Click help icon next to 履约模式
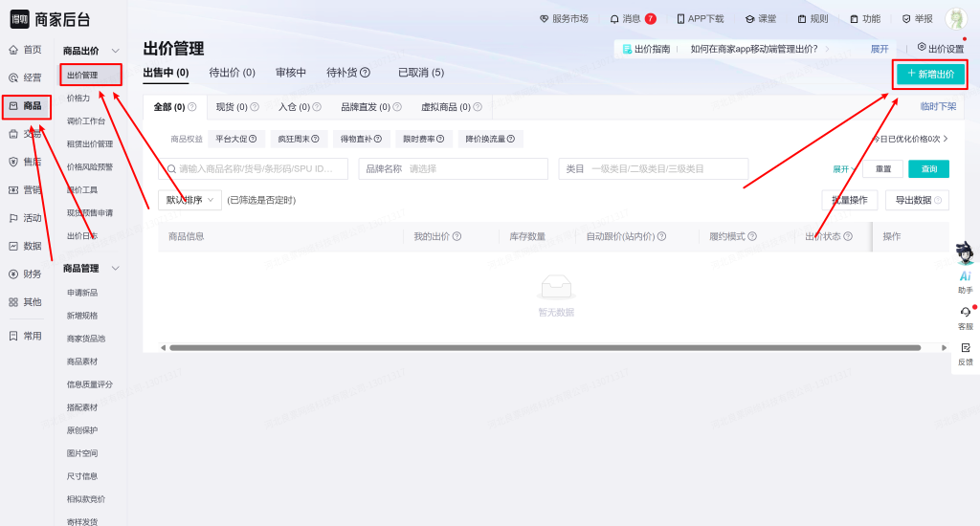980x526 pixels. [x=752, y=236]
